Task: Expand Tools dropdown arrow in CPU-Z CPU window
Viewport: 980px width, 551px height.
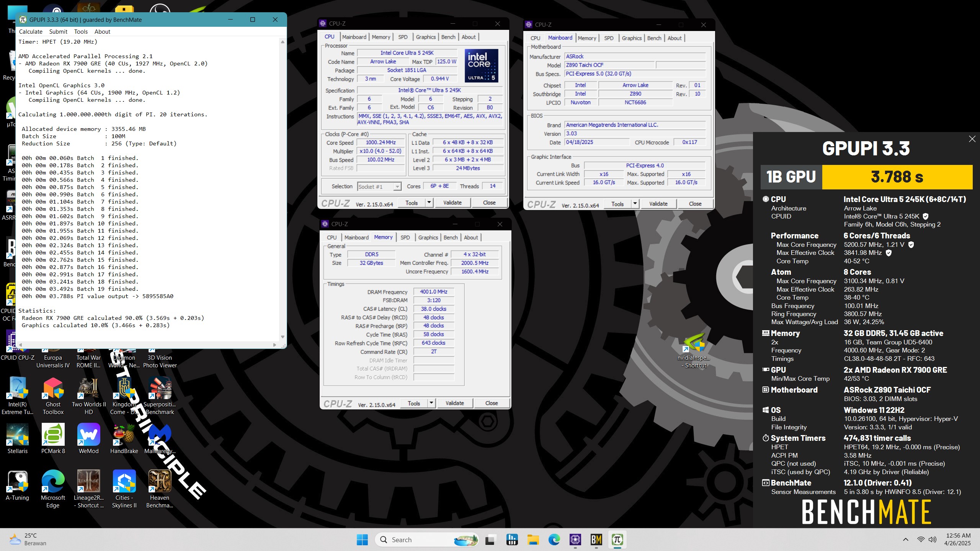Action: coord(429,202)
